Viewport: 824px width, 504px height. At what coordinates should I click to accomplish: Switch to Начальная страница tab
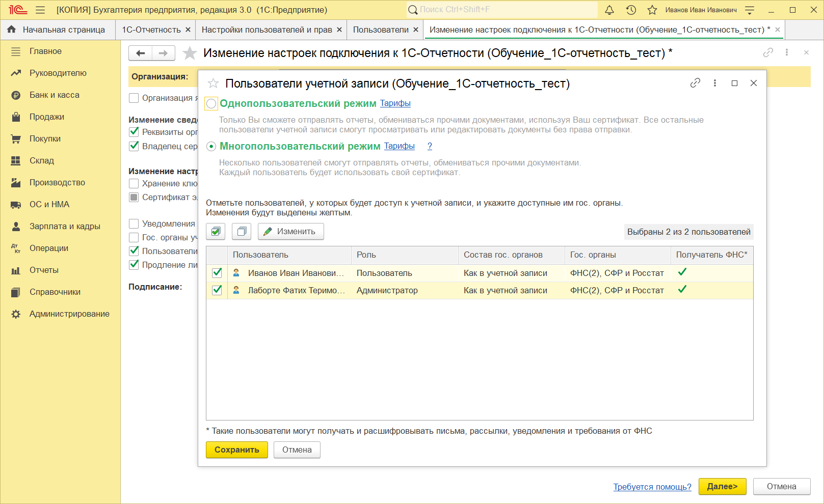click(x=58, y=30)
